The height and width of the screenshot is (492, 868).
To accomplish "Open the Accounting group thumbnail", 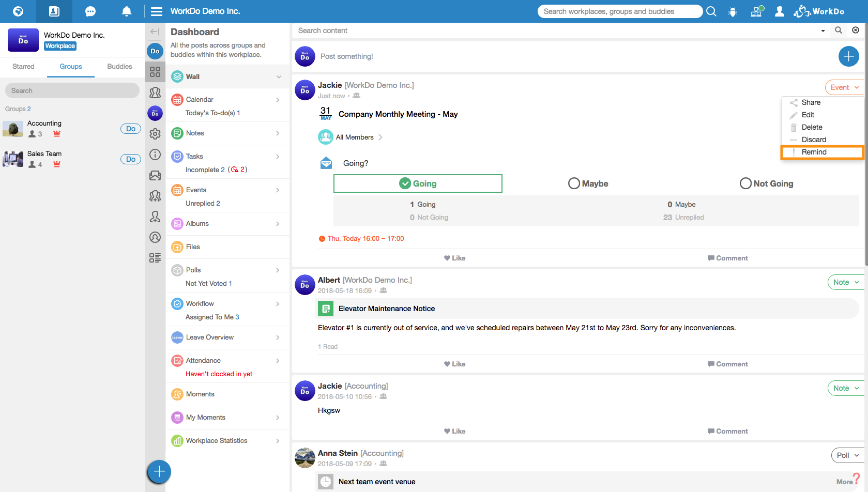I will coord(13,129).
